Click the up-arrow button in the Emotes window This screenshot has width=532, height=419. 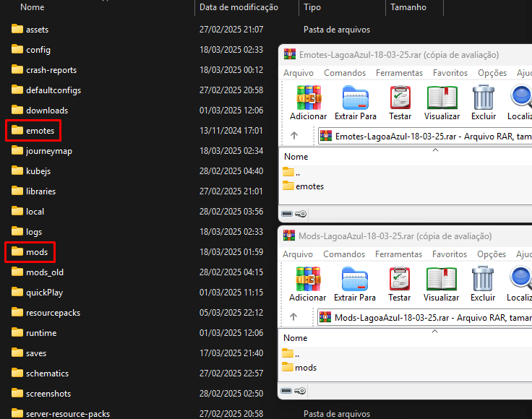coord(294,135)
